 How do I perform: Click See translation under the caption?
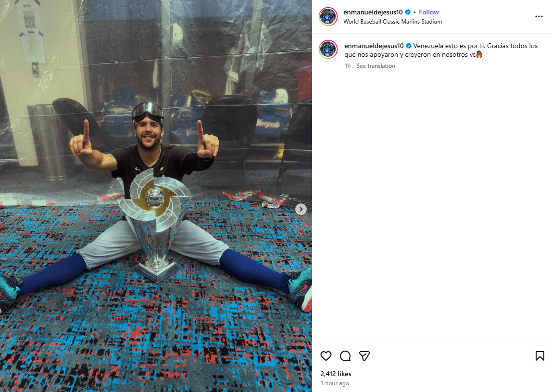tap(376, 66)
